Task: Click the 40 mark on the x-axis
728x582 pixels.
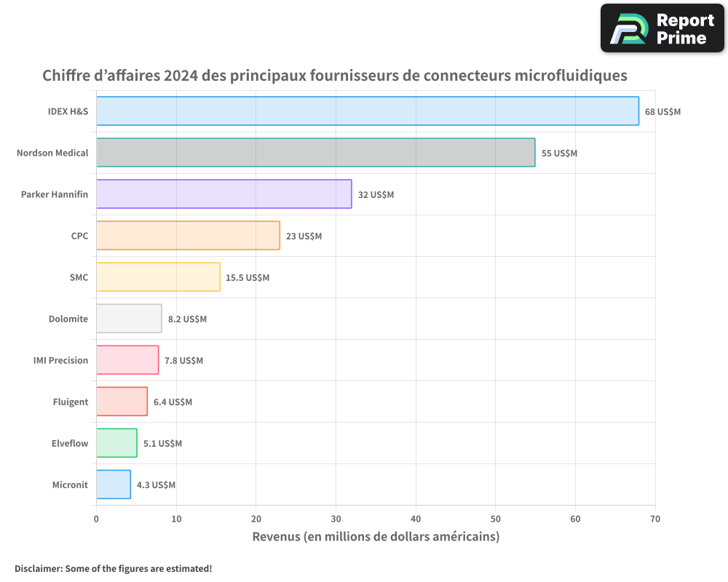Action: (416, 519)
